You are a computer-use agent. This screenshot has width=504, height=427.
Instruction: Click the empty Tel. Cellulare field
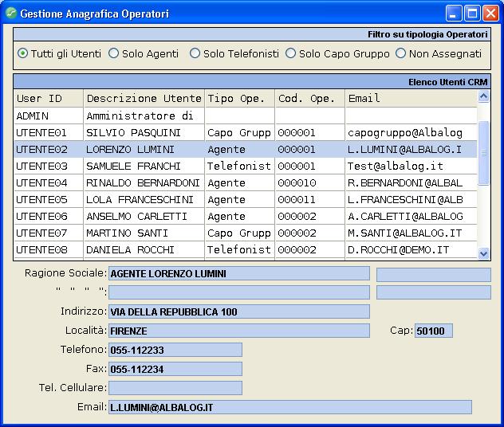(175, 388)
